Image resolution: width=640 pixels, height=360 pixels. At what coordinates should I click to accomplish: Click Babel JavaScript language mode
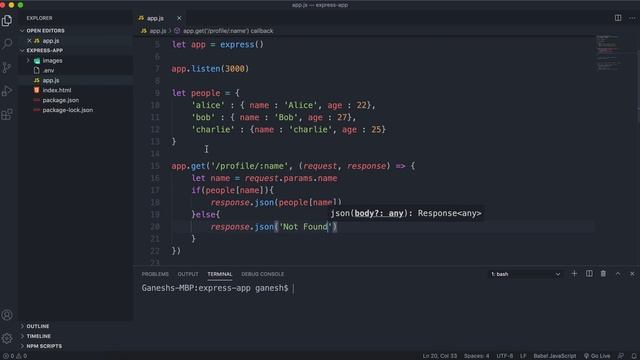point(554,356)
